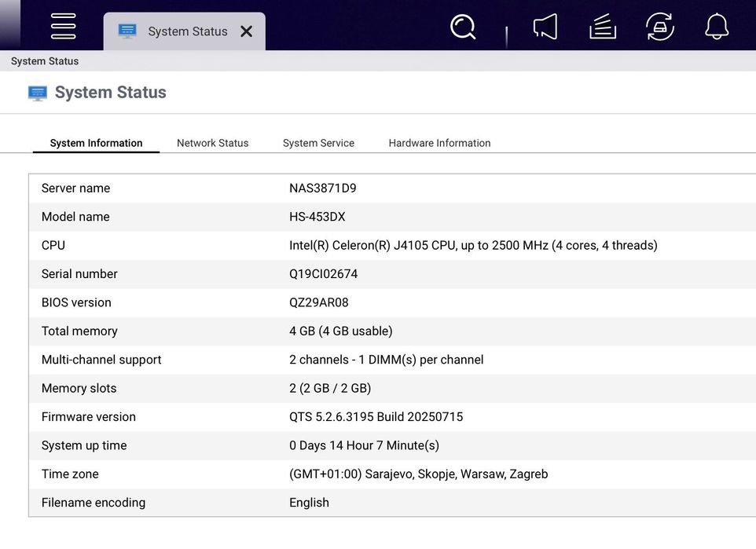Go to the Hardware Information tab
This screenshot has width=756, height=549.
click(x=439, y=143)
